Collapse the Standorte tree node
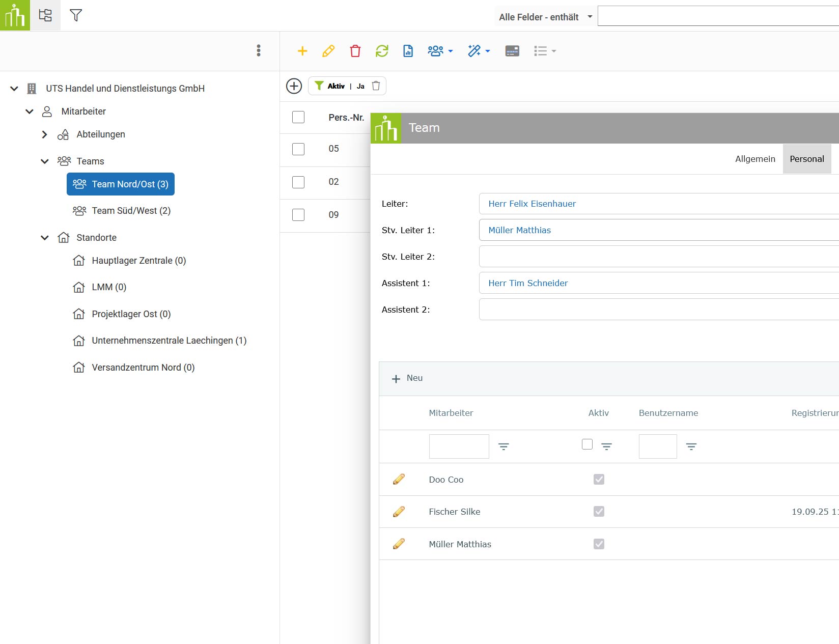 (45, 238)
